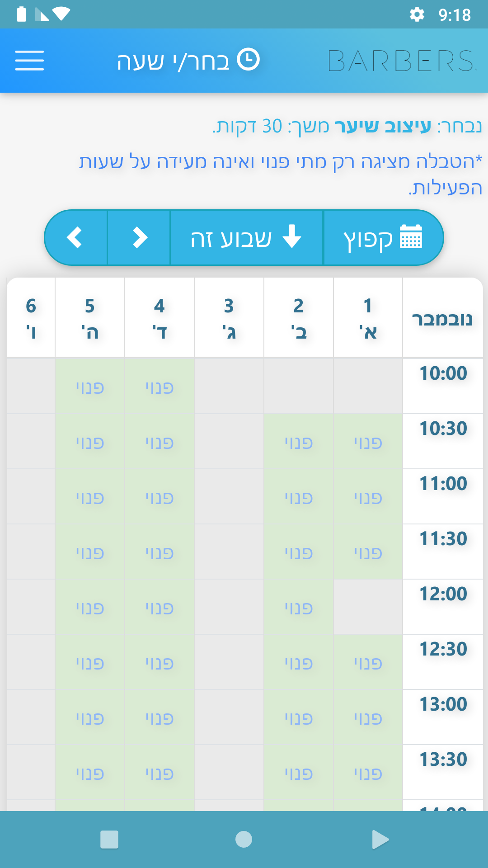Expand the שבוע זה week dropdown
The height and width of the screenshot is (868, 488).
pos(246,237)
